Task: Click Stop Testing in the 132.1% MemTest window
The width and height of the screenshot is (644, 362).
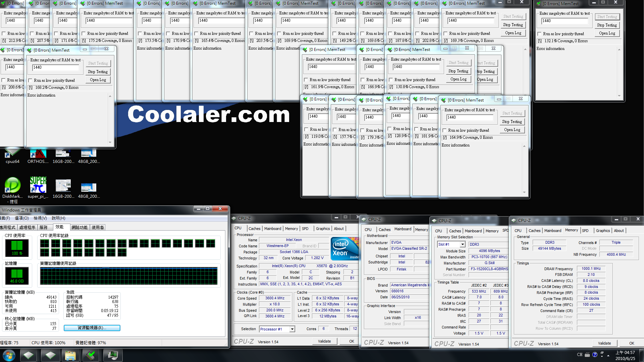Action: [x=607, y=25]
